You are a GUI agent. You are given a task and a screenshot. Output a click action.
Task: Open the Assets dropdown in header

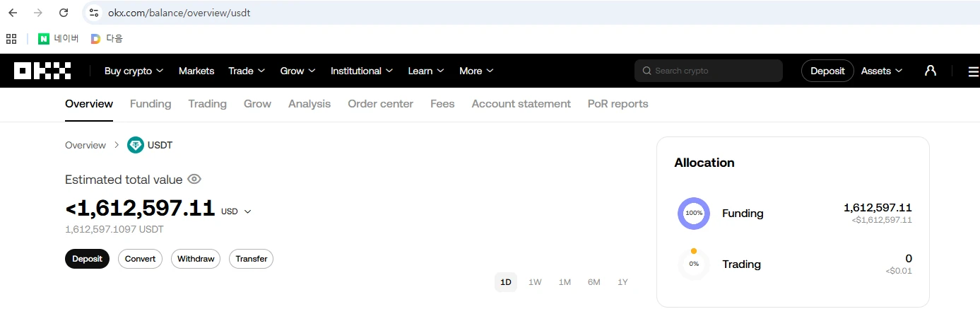881,71
